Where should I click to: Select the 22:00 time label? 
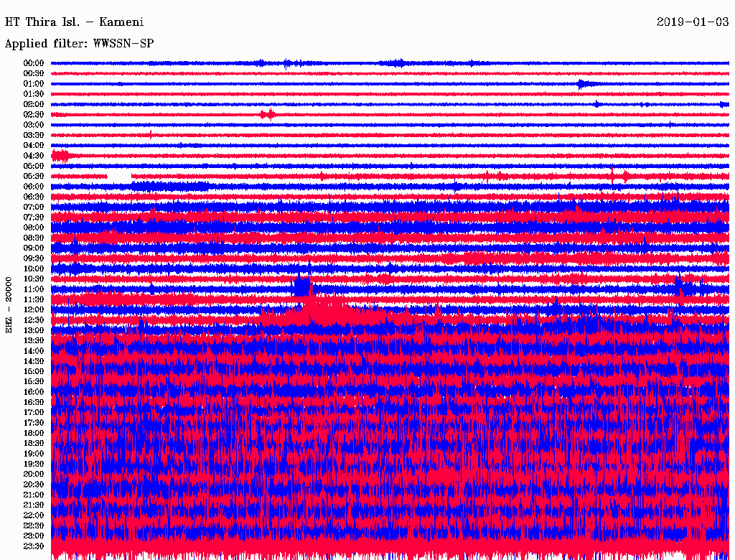[34, 515]
